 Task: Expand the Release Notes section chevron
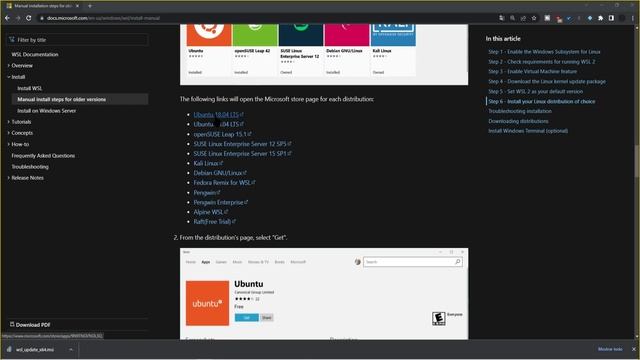[9, 178]
